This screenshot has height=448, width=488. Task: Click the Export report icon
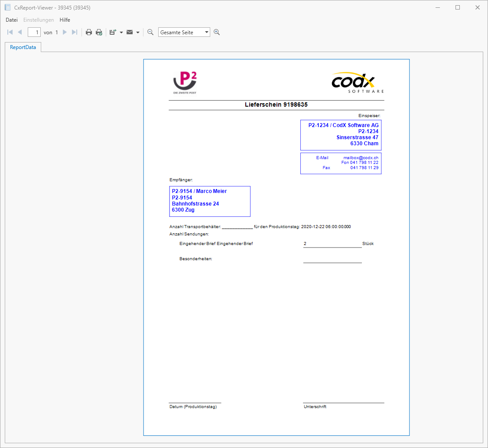click(112, 32)
